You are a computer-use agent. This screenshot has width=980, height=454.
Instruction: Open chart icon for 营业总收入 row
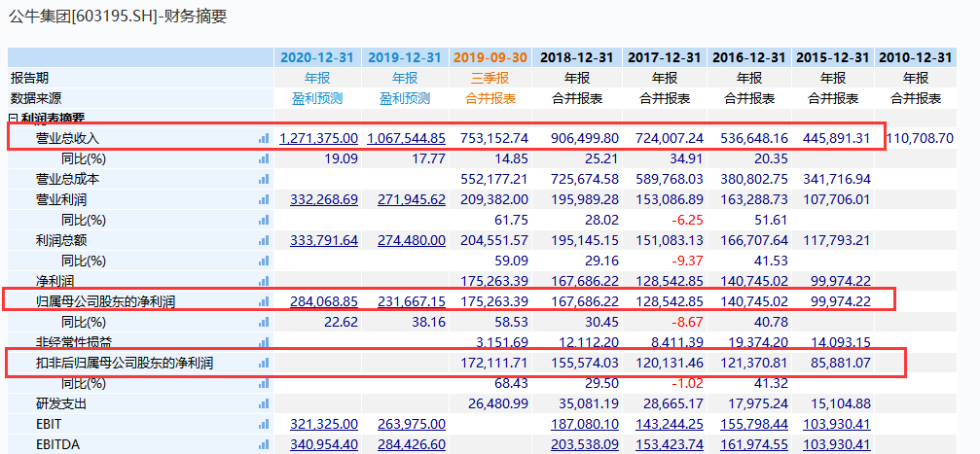264,139
